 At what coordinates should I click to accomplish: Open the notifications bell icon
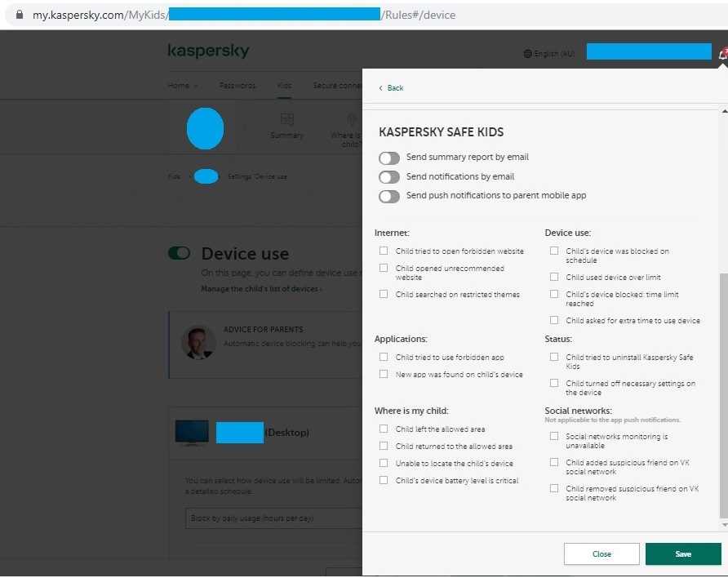coord(722,55)
